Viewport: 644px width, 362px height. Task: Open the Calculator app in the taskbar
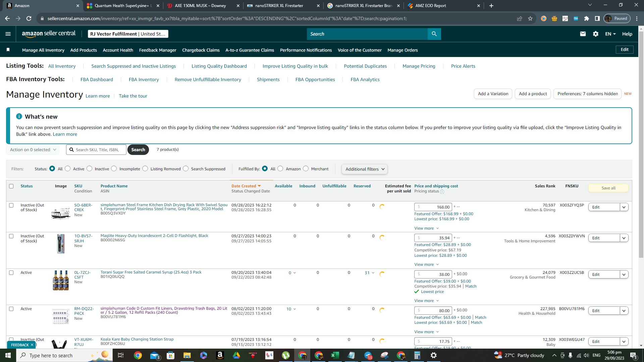click(417, 355)
